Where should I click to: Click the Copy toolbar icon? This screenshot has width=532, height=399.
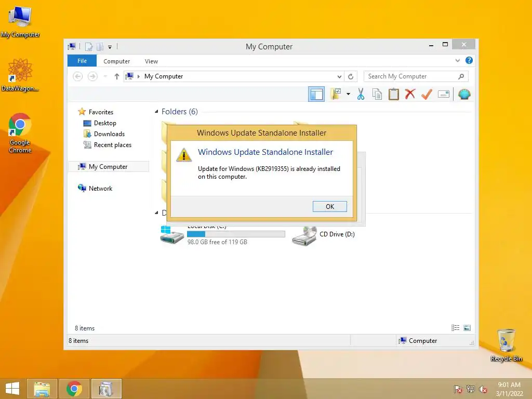coord(377,94)
